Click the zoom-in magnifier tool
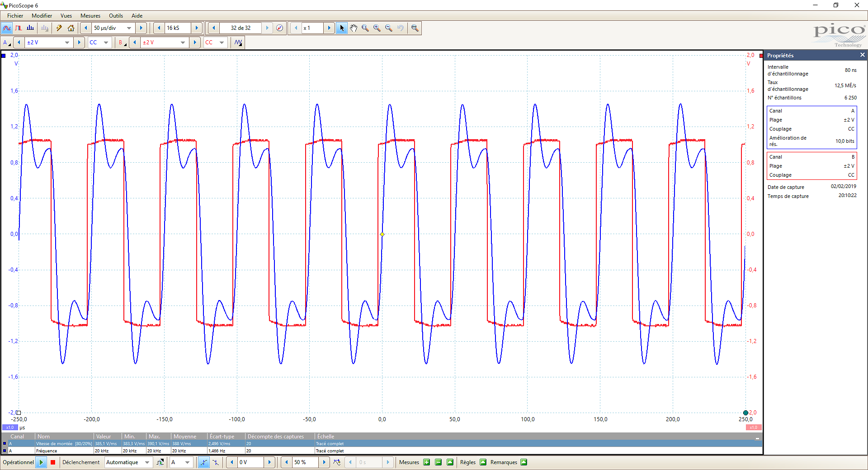The image size is (868, 470). (x=377, y=28)
